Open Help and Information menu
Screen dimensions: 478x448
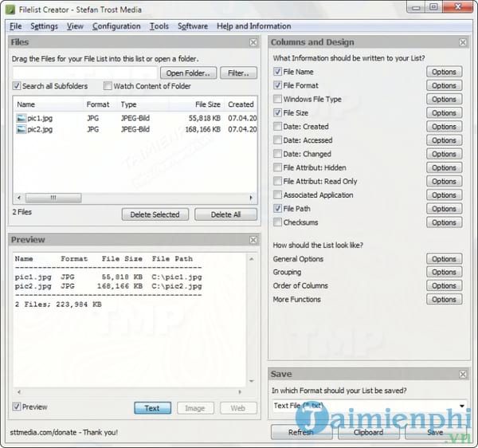[253, 26]
